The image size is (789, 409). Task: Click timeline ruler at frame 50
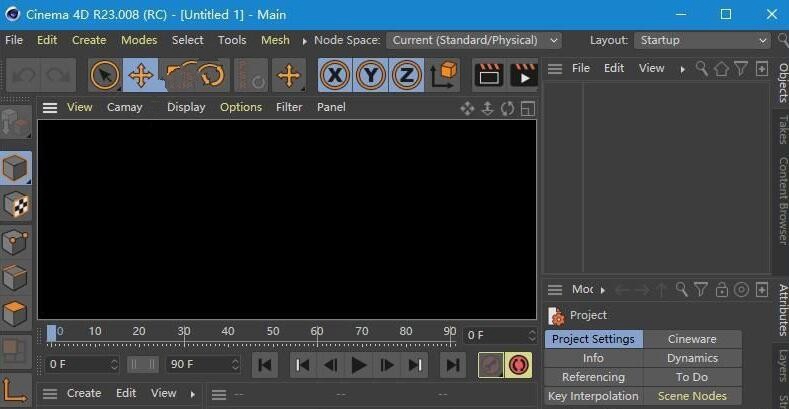coord(273,334)
